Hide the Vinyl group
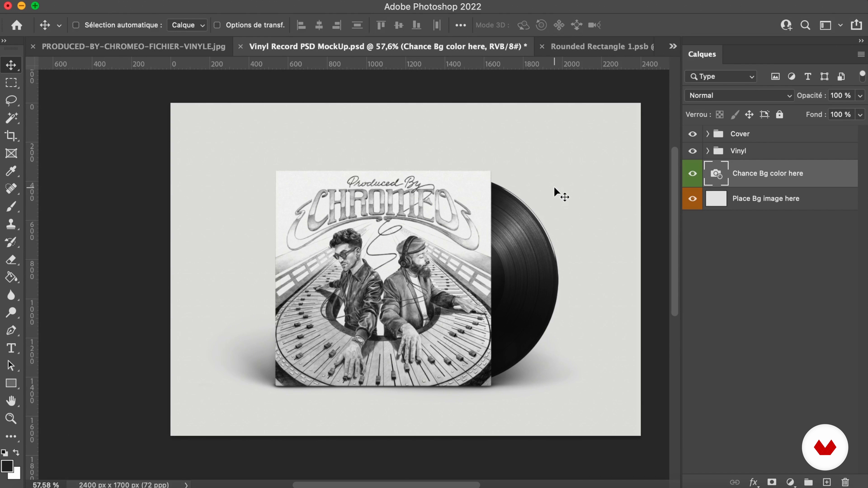 point(692,151)
